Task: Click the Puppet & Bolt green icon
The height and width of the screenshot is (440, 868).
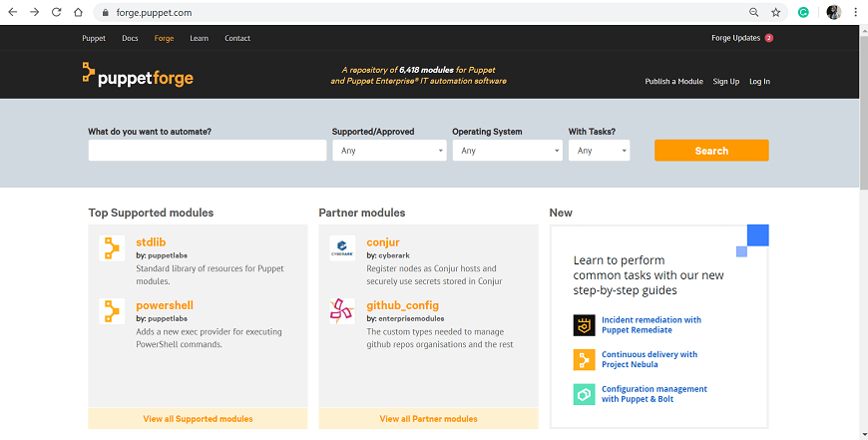Action: [x=584, y=395]
